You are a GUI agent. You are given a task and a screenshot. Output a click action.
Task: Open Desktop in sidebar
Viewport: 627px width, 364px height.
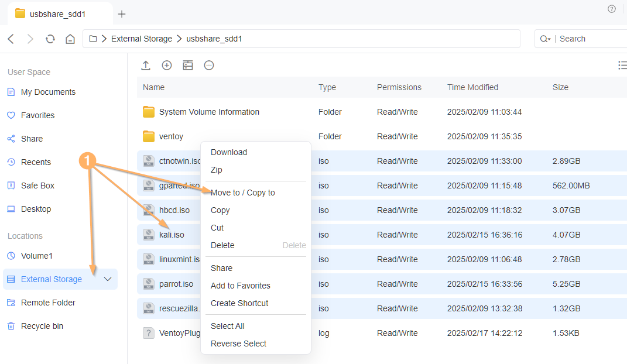pos(36,209)
